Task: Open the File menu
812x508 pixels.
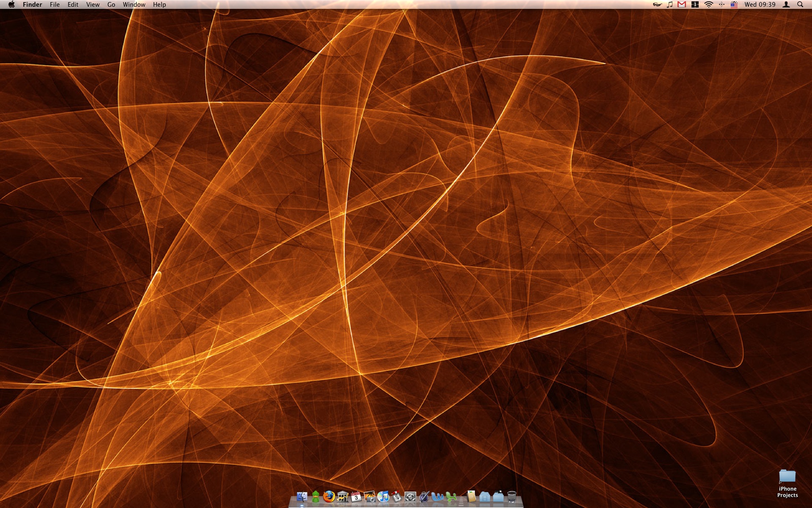Action: pos(55,5)
